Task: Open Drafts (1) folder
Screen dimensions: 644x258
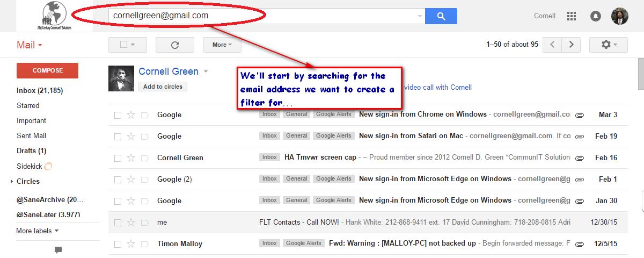Action: pyautogui.click(x=31, y=151)
